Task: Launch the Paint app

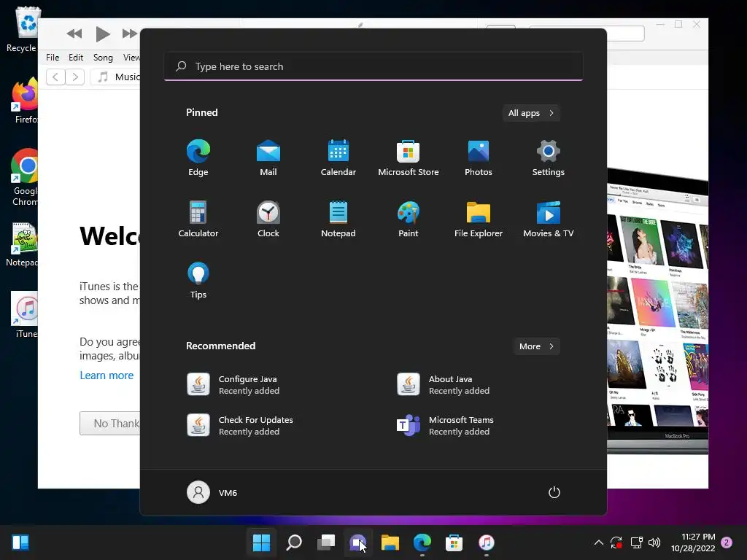Action: [409, 219]
